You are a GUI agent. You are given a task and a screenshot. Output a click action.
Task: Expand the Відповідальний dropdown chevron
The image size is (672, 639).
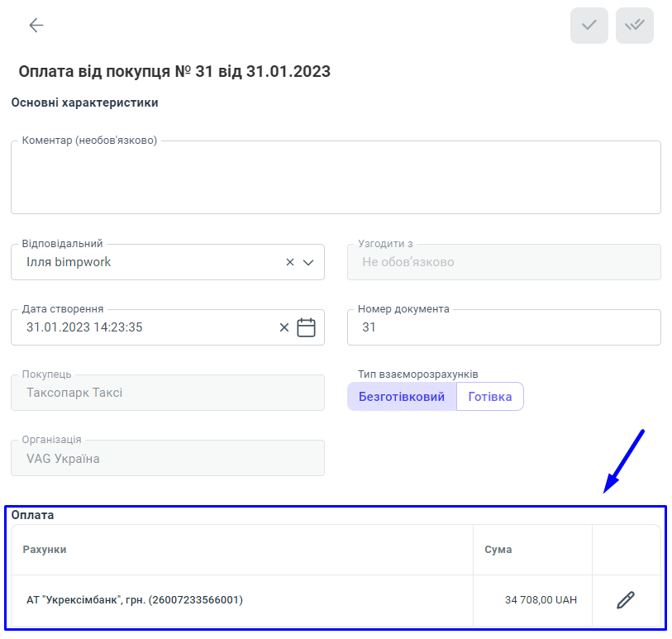[308, 262]
